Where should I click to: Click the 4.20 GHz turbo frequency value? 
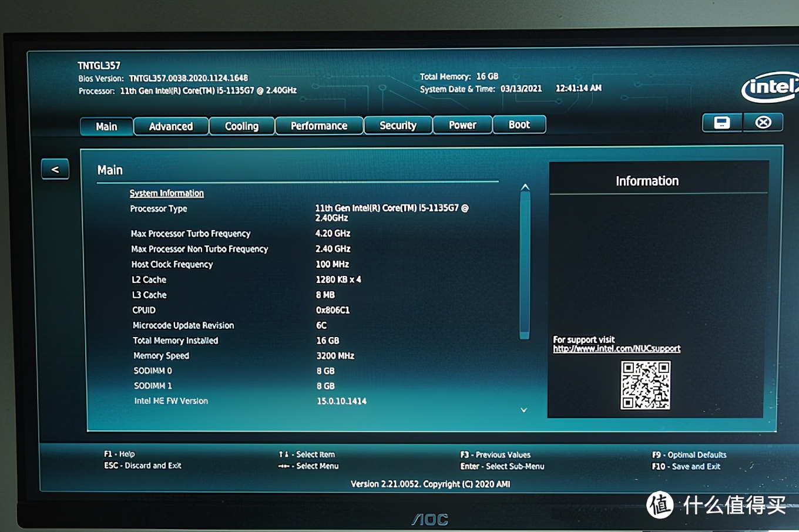coord(333,233)
